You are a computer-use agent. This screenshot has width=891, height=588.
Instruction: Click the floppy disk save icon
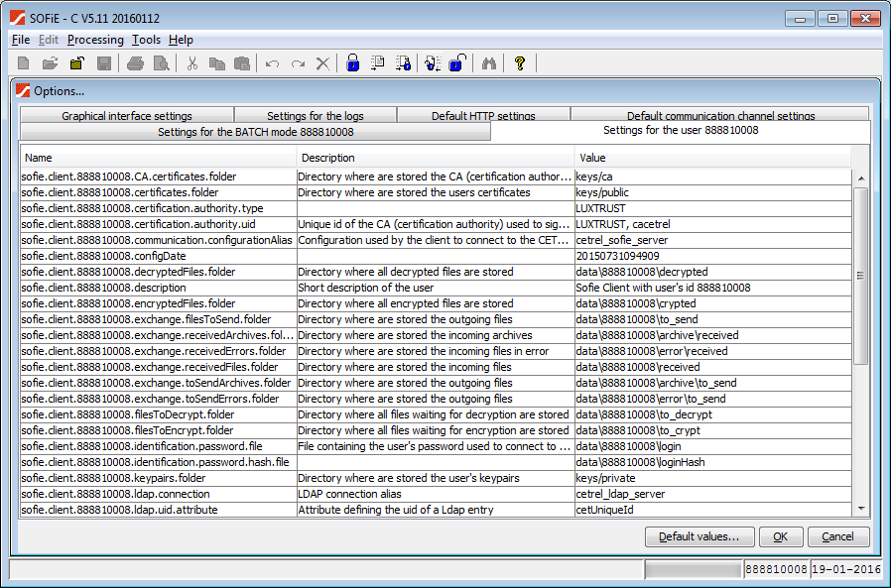pyautogui.click(x=103, y=63)
